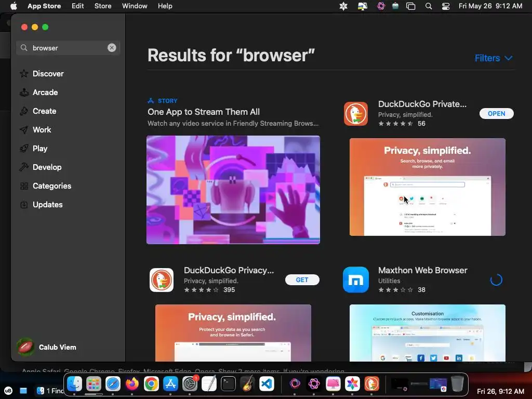Click the STORY label
The width and height of the screenshot is (532, 399).
click(168, 101)
